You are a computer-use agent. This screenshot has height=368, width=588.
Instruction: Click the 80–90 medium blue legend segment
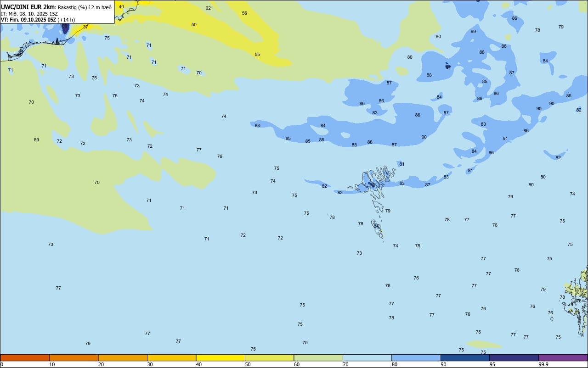point(416,357)
